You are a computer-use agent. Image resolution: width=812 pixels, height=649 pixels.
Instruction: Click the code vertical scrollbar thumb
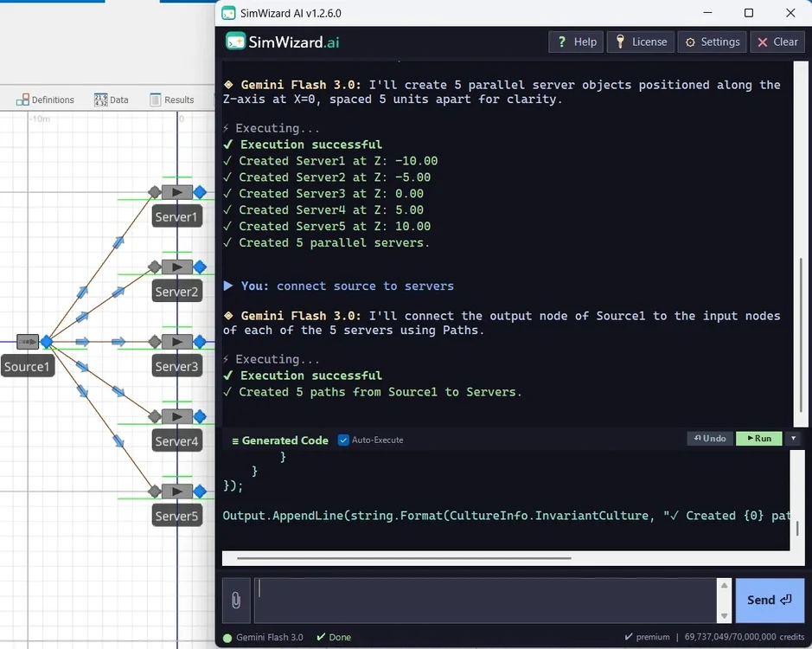797,528
